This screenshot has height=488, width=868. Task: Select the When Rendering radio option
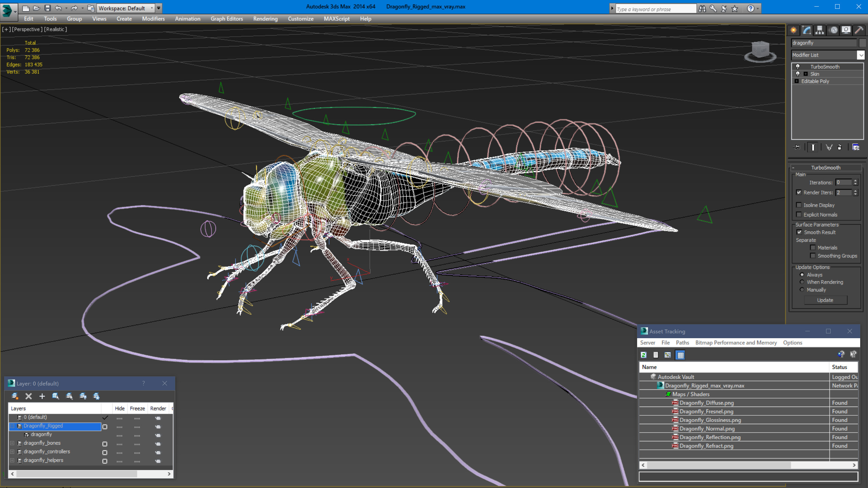click(x=802, y=282)
